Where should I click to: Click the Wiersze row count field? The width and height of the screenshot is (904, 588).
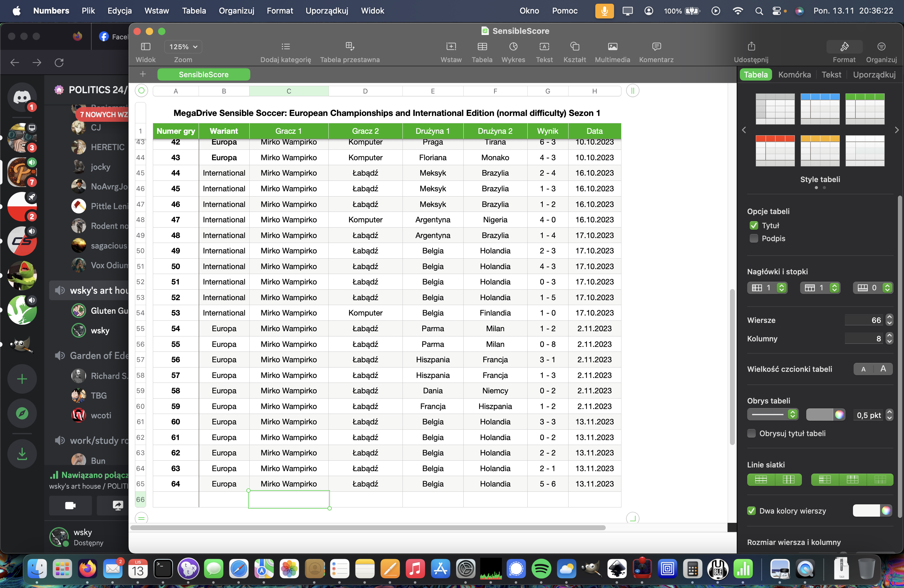[x=863, y=320]
